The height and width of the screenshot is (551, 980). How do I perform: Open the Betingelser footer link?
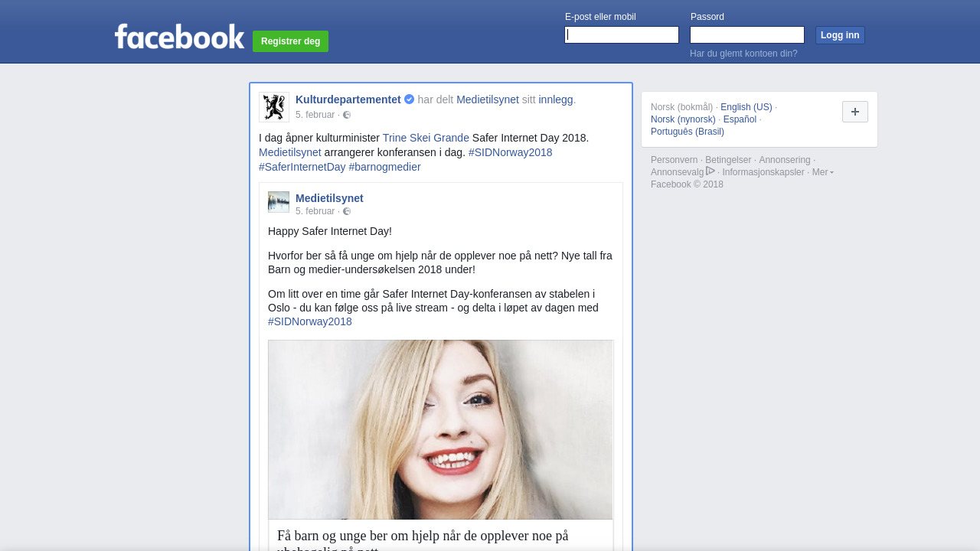(x=728, y=160)
